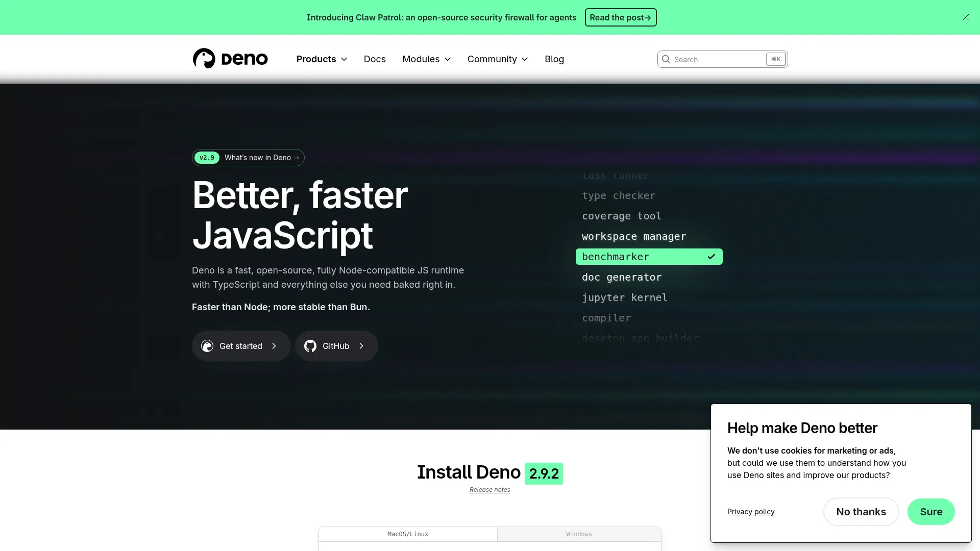The width and height of the screenshot is (980, 551).
Task: Click the Deno icon inside Get started
Action: (x=207, y=346)
